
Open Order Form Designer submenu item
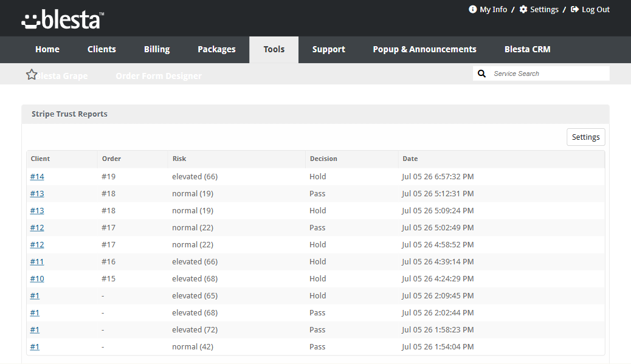159,76
